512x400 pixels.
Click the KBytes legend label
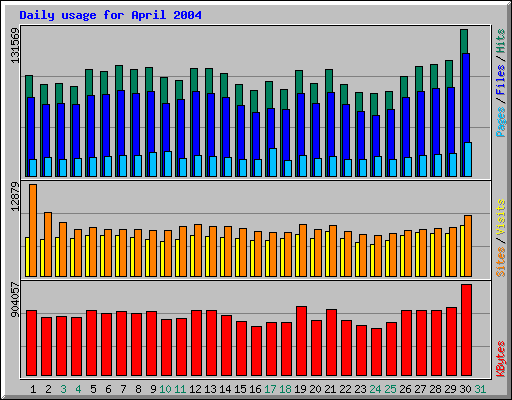pyautogui.click(x=500, y=359)
